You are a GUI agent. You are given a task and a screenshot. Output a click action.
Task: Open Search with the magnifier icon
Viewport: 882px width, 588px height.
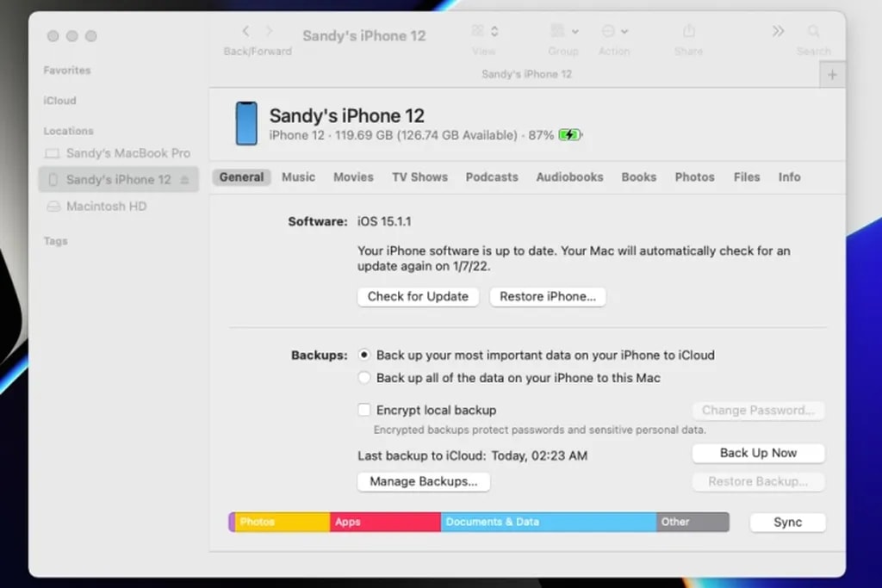pyautogui.click(x=813, y=32)
